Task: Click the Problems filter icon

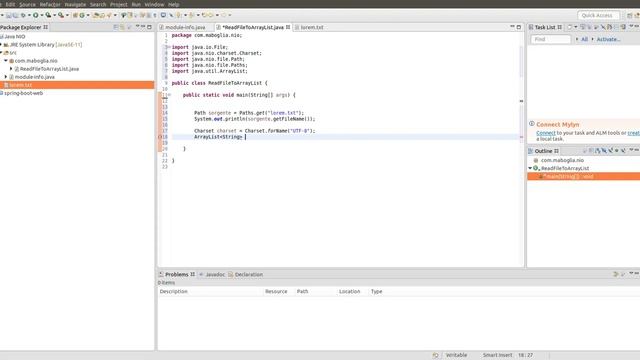Action: tap(616, 274)
